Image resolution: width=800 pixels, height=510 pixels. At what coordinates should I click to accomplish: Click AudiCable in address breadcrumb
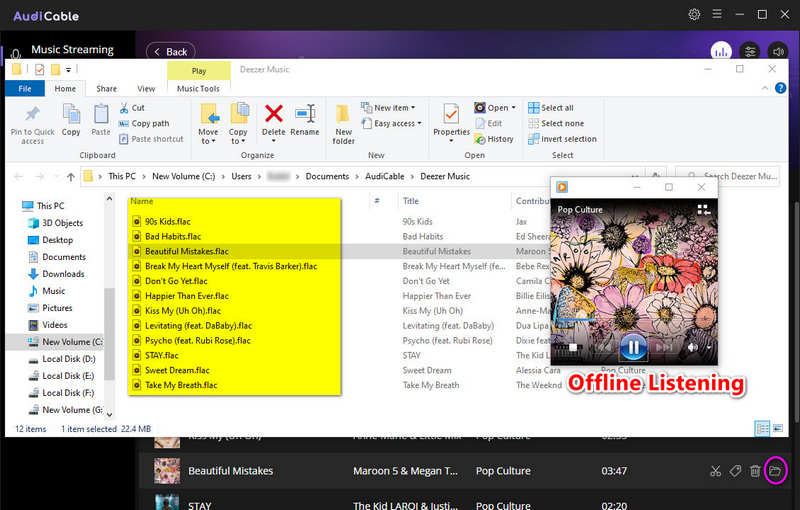click(385, 176)
